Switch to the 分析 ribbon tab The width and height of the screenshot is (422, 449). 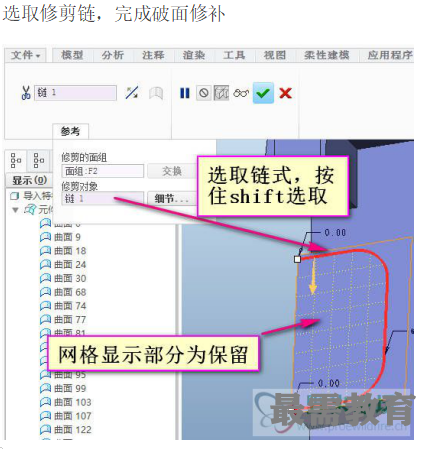113,55
